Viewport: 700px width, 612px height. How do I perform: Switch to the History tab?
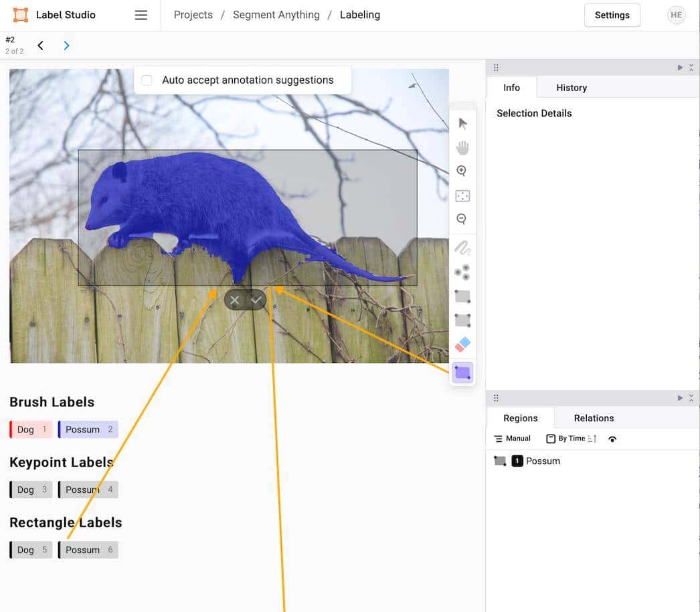pos(571,88)
